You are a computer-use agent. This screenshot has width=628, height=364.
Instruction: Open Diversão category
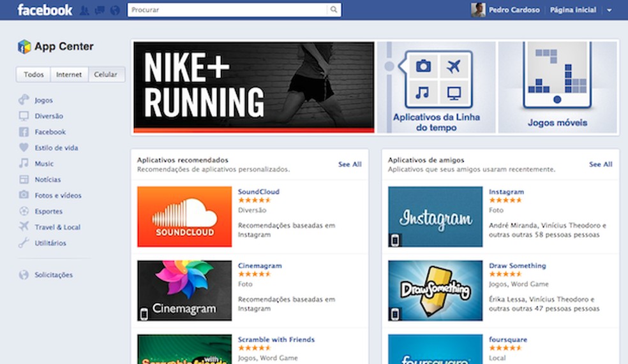[49, 116]
